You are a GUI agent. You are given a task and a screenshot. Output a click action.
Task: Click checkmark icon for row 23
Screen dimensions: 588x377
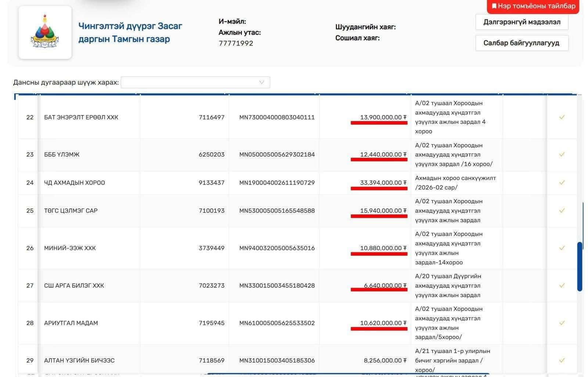click(562, 154)
